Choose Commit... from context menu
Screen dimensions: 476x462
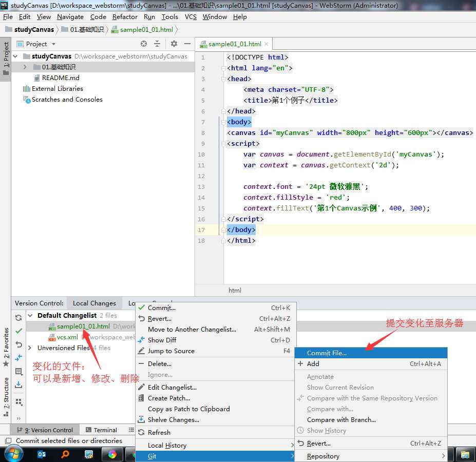[215, 308]
